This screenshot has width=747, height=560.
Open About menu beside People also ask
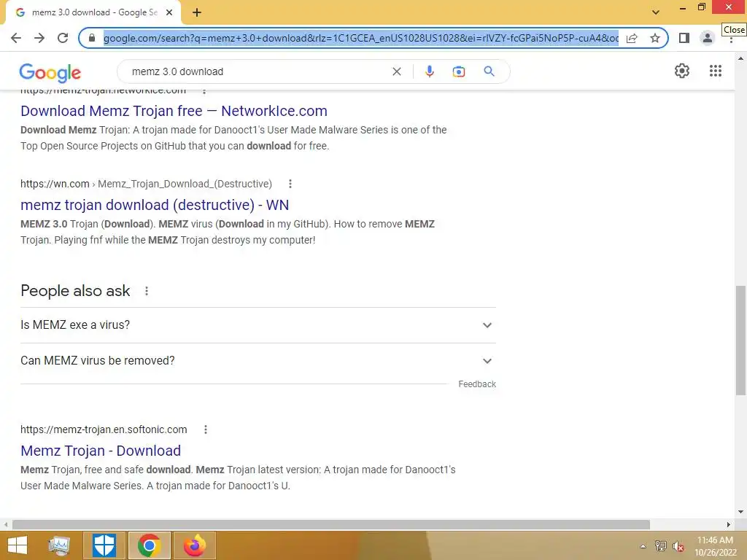point(147,291)
